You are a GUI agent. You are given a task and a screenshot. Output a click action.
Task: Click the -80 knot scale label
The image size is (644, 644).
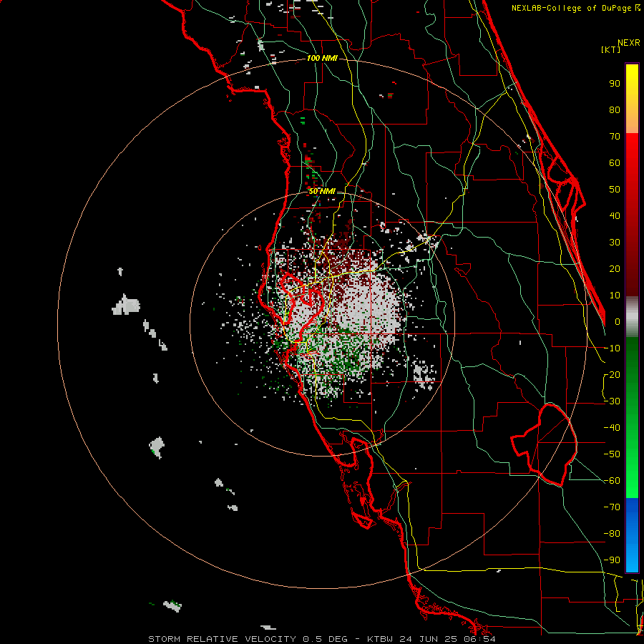tap(612, 534)
